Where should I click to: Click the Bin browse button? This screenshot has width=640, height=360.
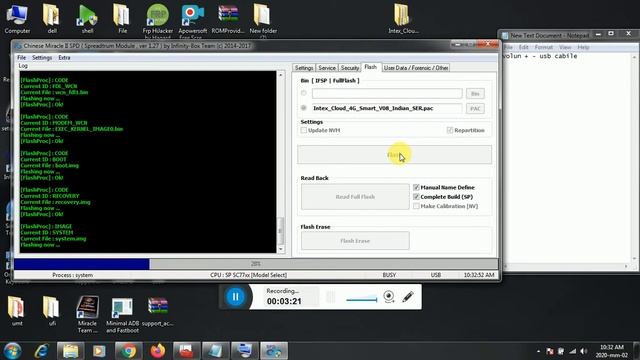click(475, 93)
